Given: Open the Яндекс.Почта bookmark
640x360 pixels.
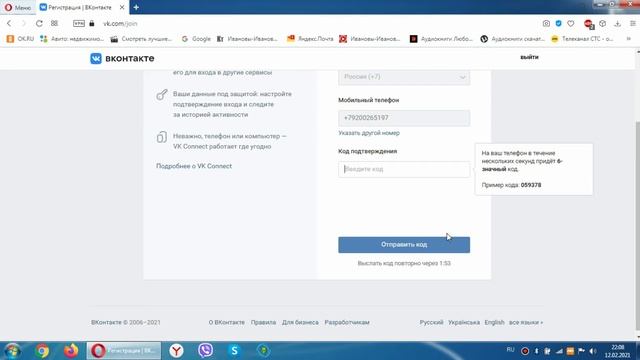Looking at the screenshot, I should [310, 39].
